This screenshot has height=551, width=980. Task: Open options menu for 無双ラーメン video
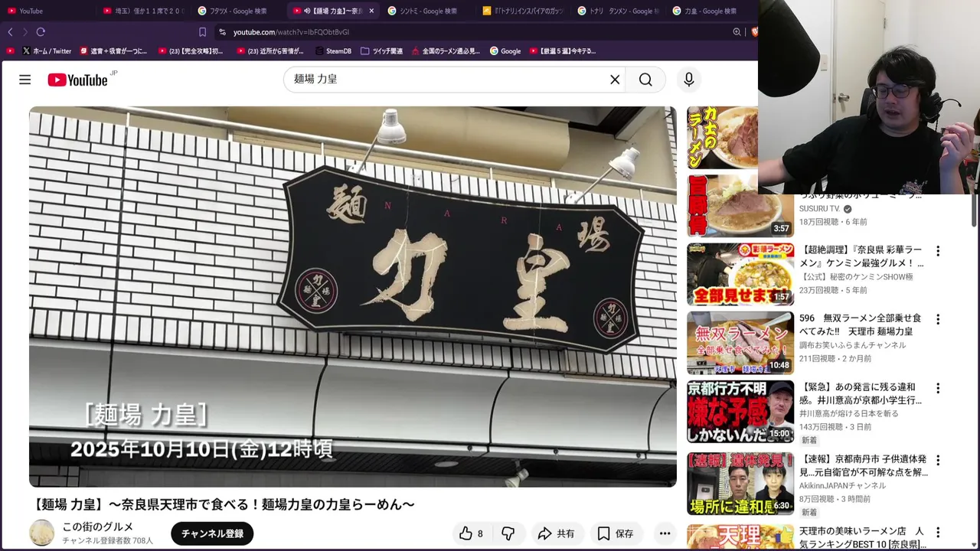coord(937,319)
